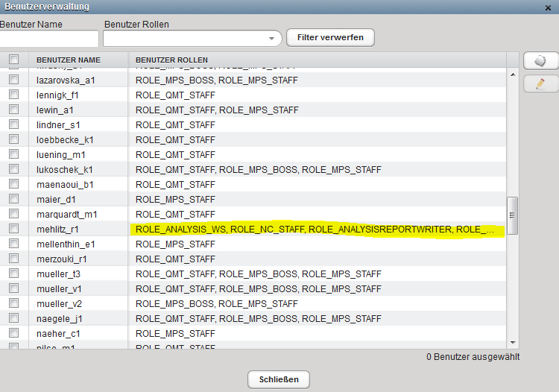Click the pencil edit icon button
Screen dimensions: 559x392
point(541,84)
